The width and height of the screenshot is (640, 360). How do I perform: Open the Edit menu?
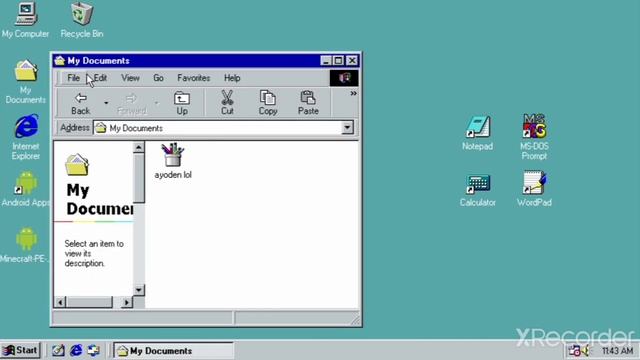[x=100, y=78]
